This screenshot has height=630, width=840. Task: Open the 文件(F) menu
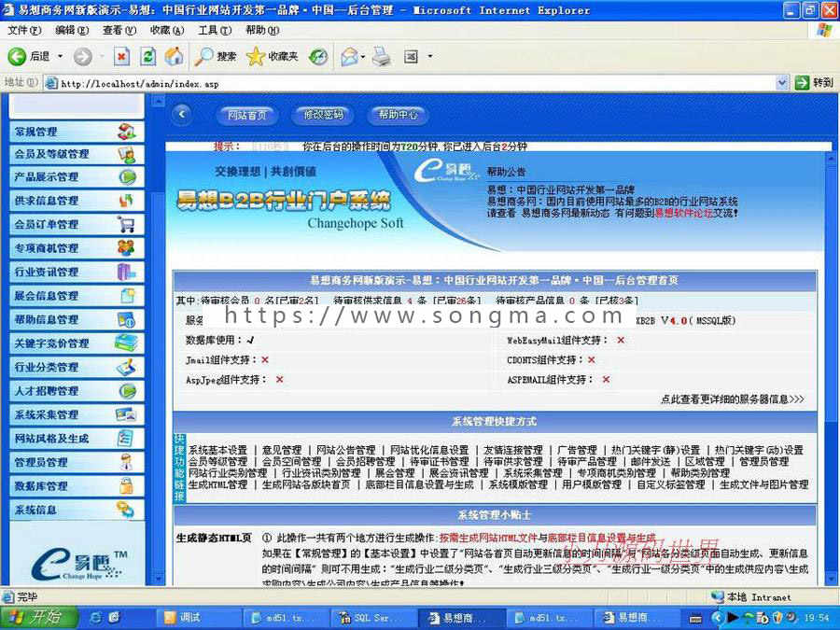tap(24, 31)
